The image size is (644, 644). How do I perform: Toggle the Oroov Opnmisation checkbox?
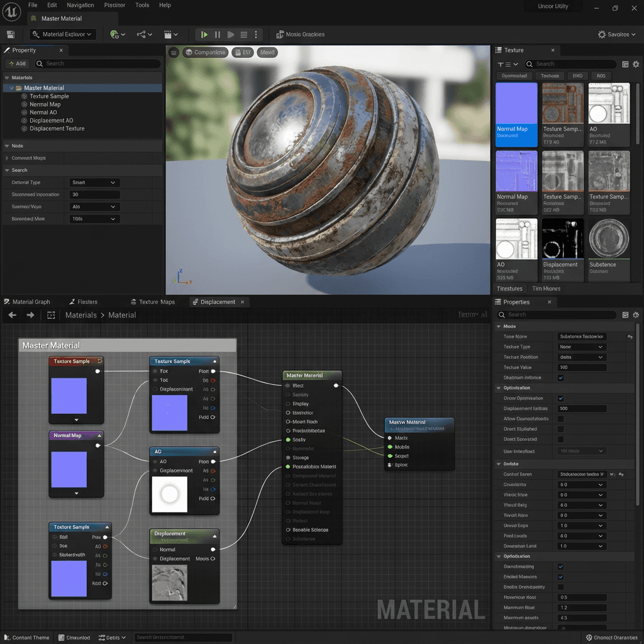[x=560, y=398]
